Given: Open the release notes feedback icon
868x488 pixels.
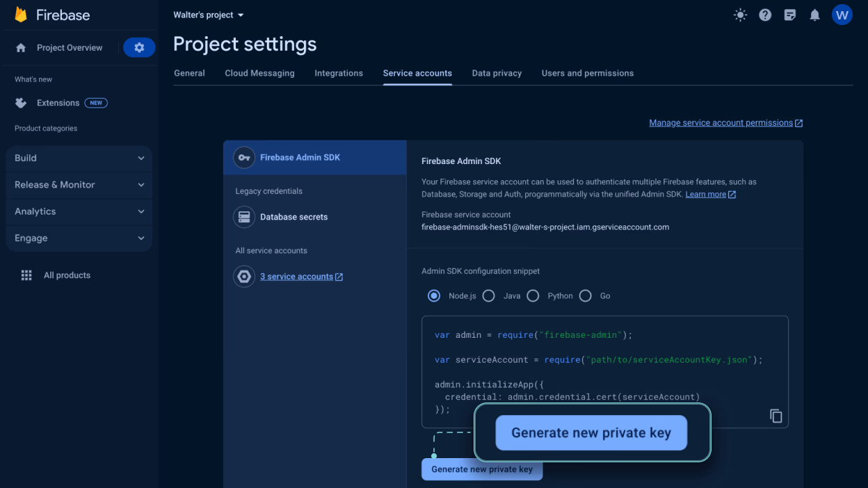Looking at the screenshot, I should 789,15.
